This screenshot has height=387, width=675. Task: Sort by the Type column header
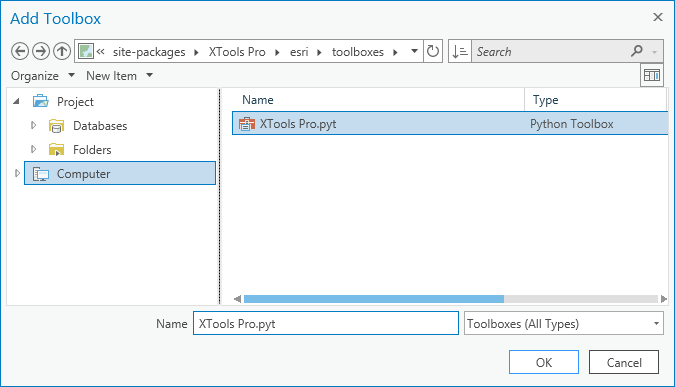tap(596, 100)
